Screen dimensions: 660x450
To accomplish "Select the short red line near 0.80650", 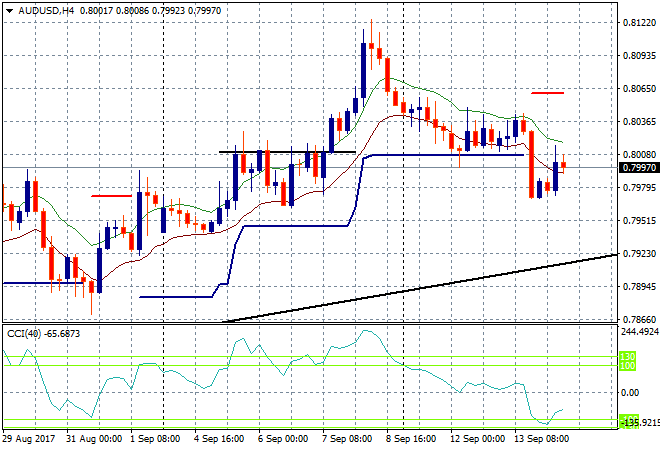I will [547, 92].
